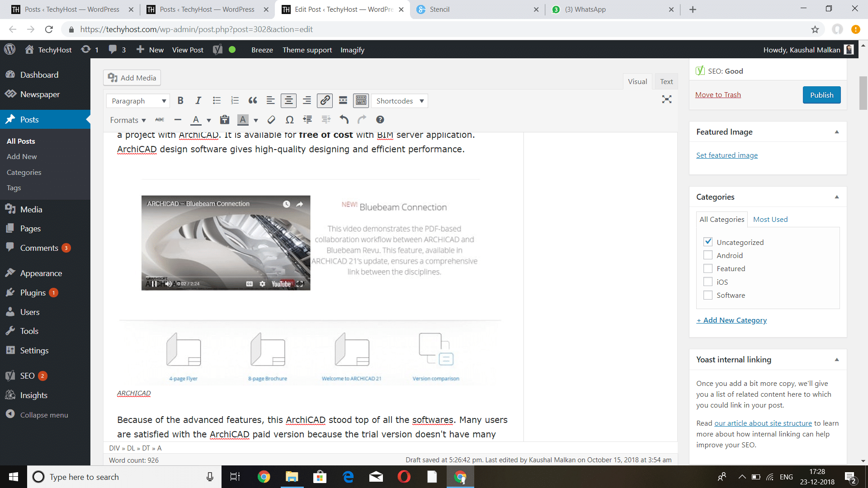Apply strikethrough formatting

pyautogui.click(x=160, y=120)
